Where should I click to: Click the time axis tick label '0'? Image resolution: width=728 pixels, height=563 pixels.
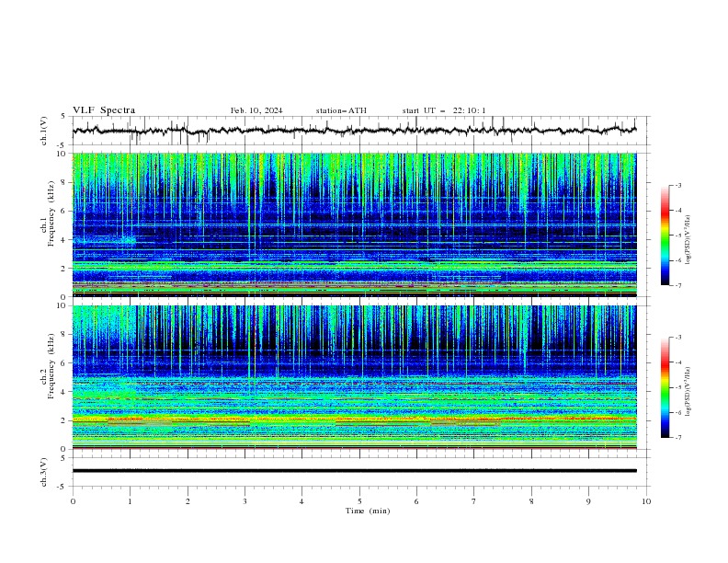point(73,501)
